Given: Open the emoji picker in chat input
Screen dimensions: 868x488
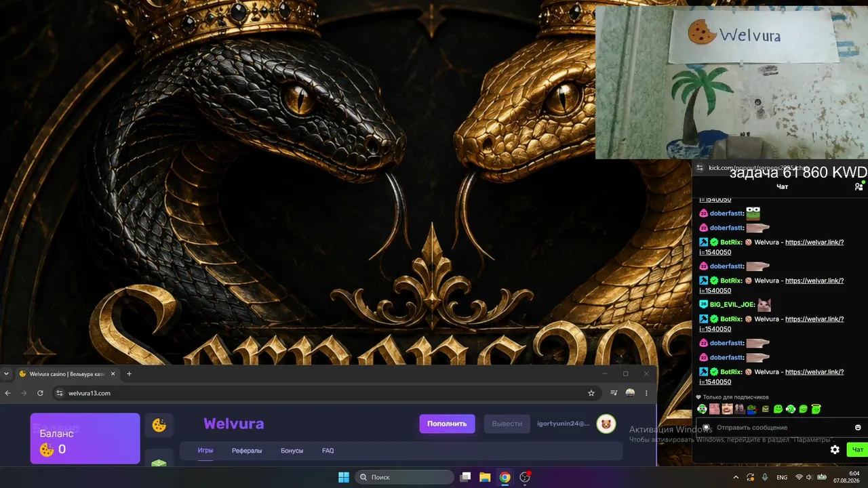Looking at the screenshot, I should click(x=858, y=428).
